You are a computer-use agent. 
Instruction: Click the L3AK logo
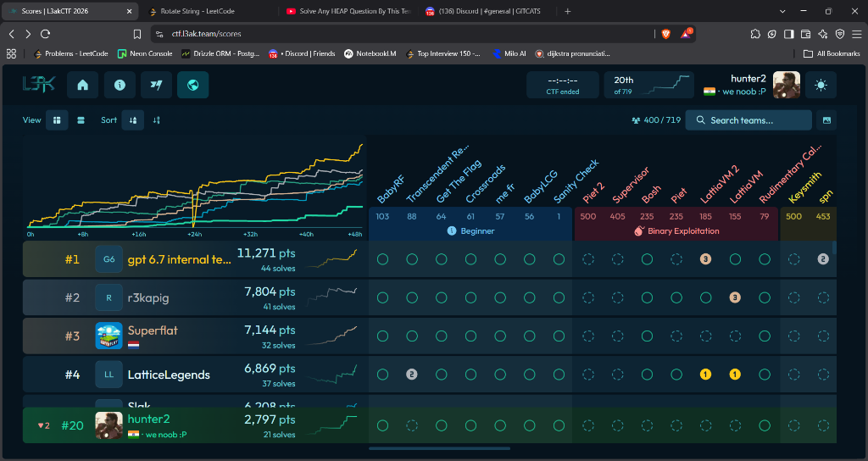pyautogui.click(x=39, y=85)
